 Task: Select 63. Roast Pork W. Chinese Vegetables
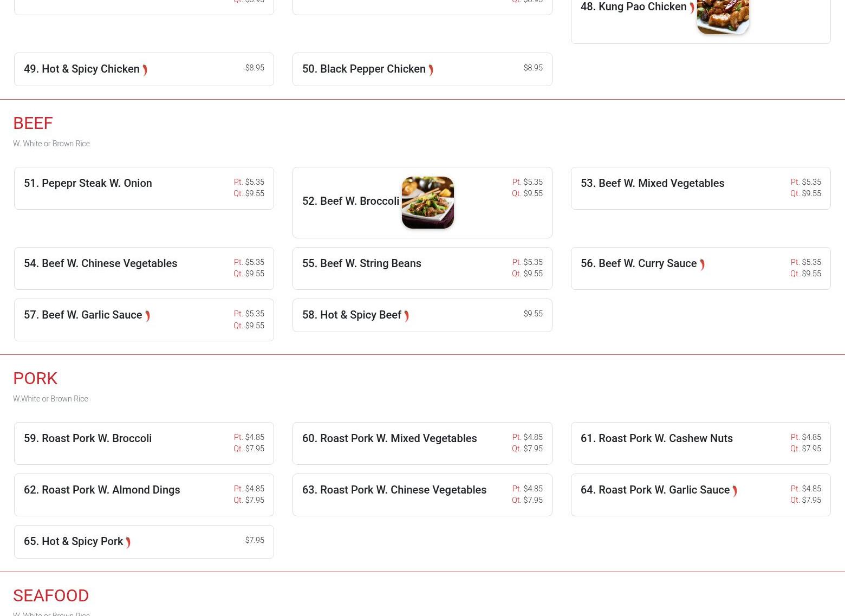point(422,495)
